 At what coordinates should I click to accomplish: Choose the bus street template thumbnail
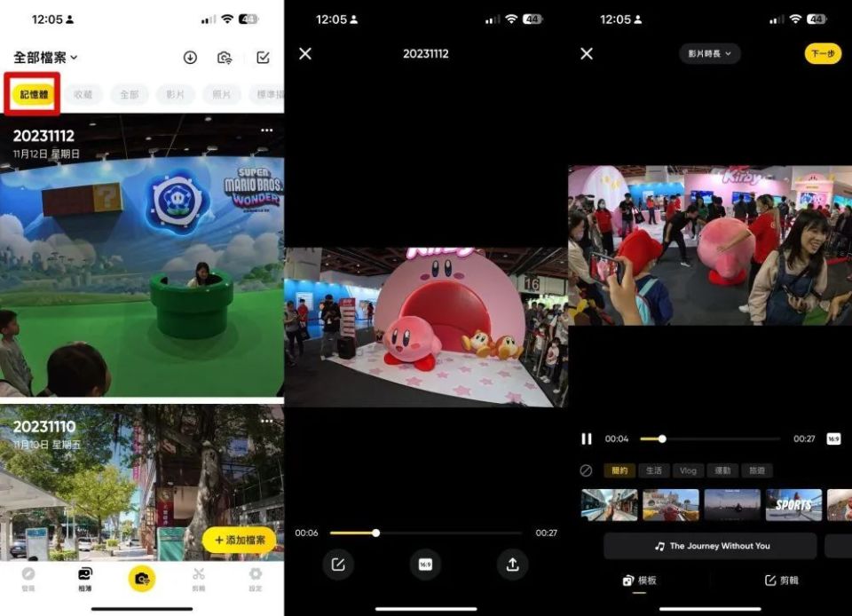point(609,505)
